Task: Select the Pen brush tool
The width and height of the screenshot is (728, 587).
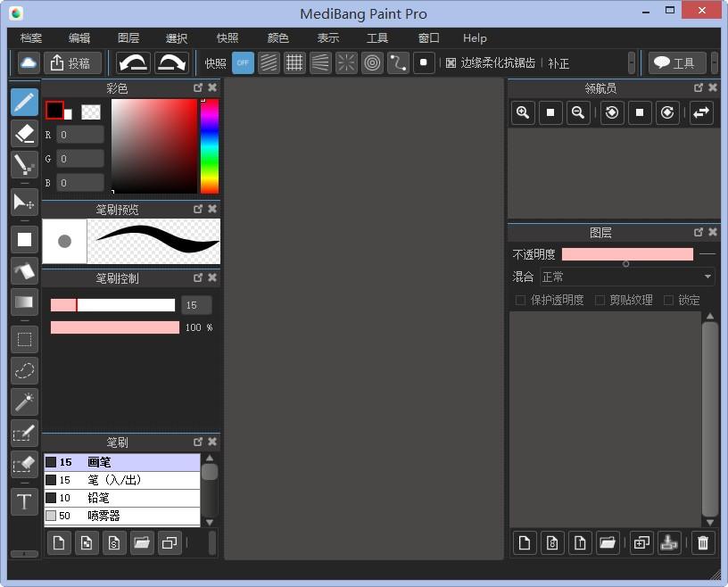Action: coord(24,103)
